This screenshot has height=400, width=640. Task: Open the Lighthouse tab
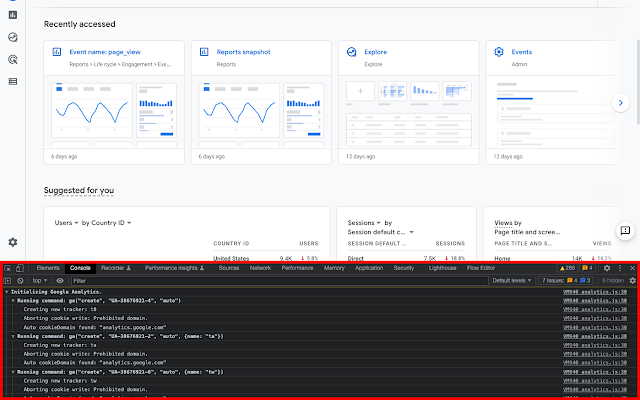click(442, 268)
